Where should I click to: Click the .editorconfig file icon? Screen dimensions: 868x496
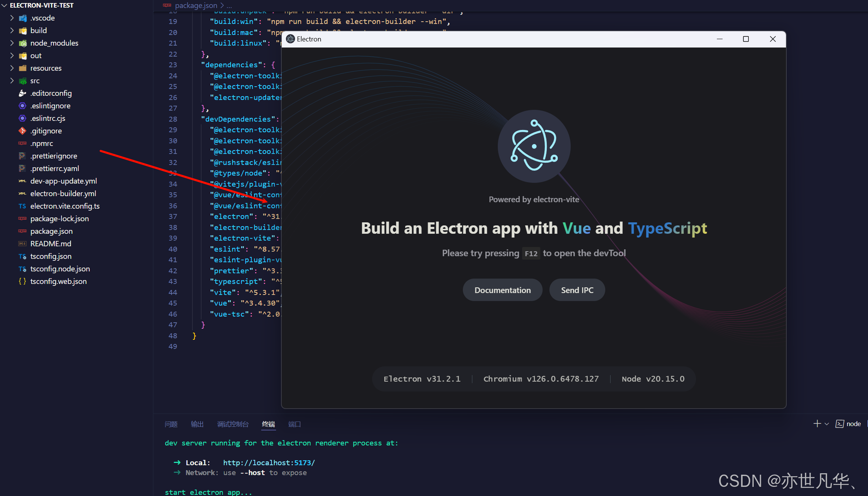[x=22, y=93]
